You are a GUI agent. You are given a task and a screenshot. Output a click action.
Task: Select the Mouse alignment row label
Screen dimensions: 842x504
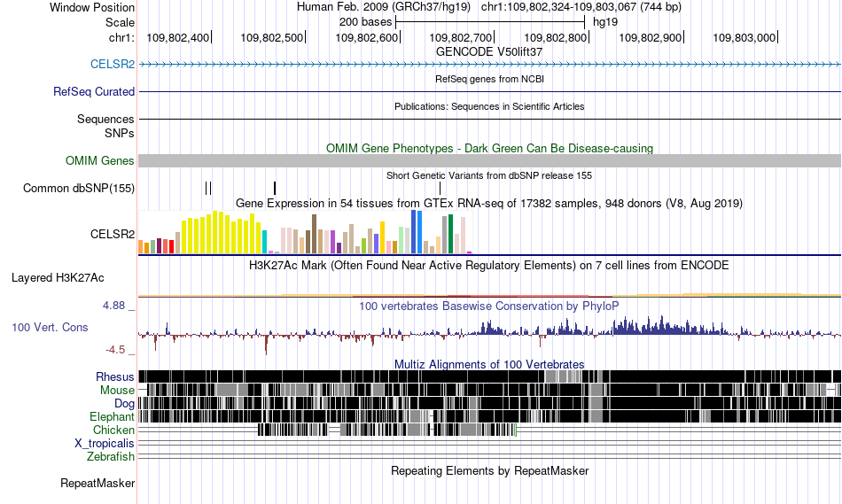[x=117, y=391]
